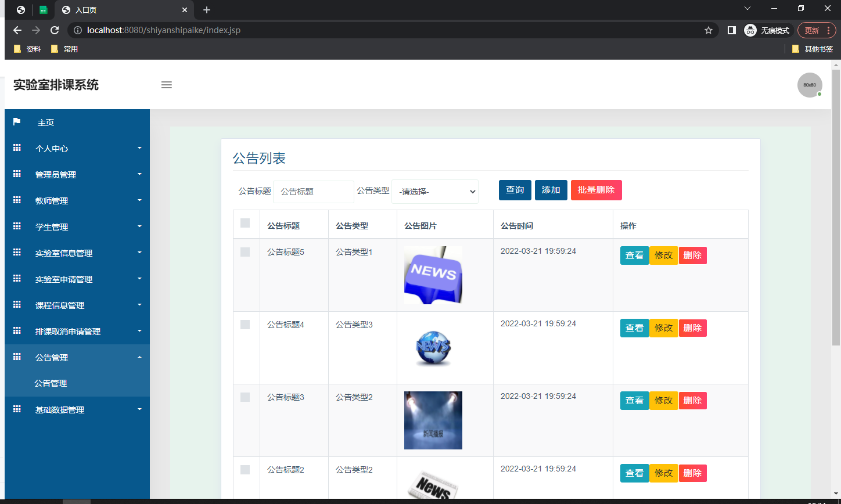The width and height of the screenshot is (841, 504).
Task: Expand the 课程信息管理 menu arrow
Action: coord(139,305)
